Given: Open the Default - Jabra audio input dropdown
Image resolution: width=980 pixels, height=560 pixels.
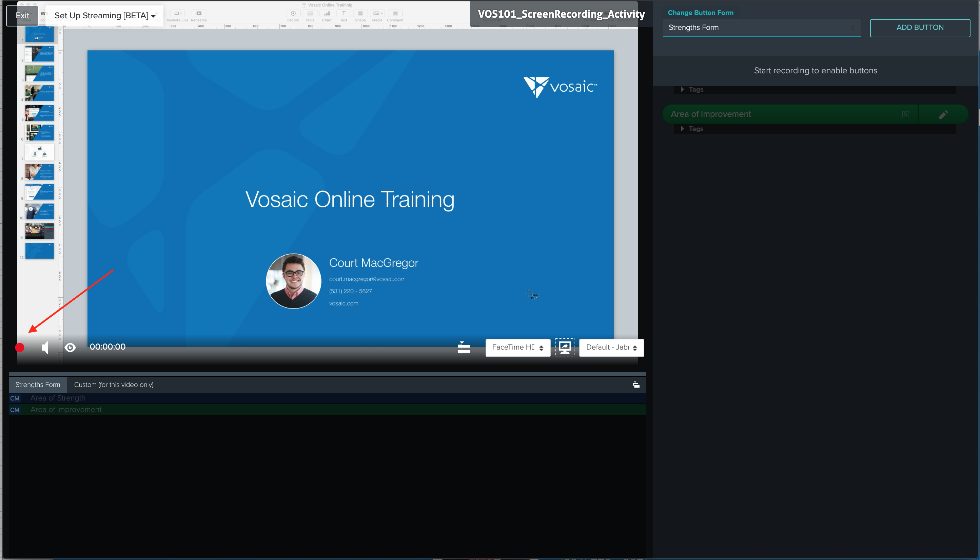Looking at the screenshot, I should (x=611, y=347).
